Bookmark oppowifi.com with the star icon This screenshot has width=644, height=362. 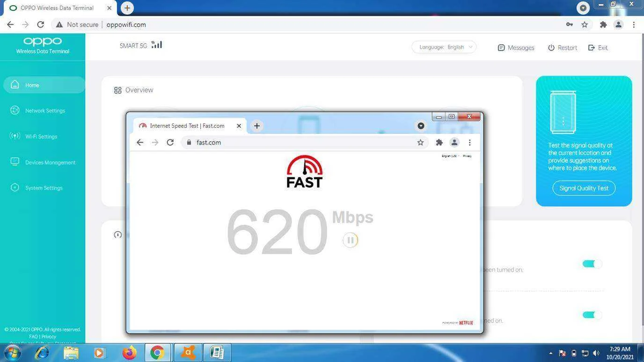585,24
